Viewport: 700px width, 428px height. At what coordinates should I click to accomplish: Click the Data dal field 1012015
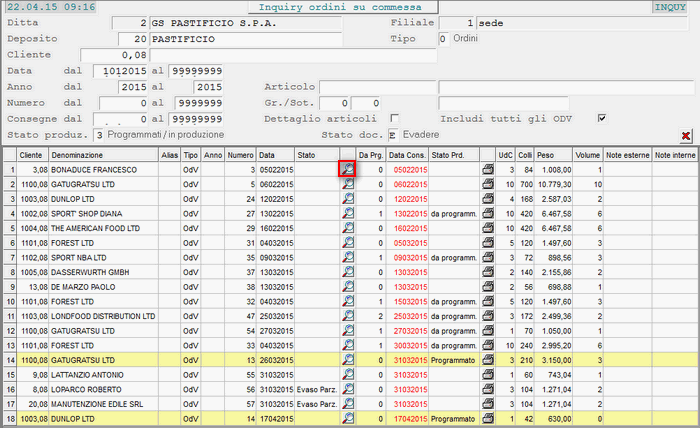(x=121, y=71)
